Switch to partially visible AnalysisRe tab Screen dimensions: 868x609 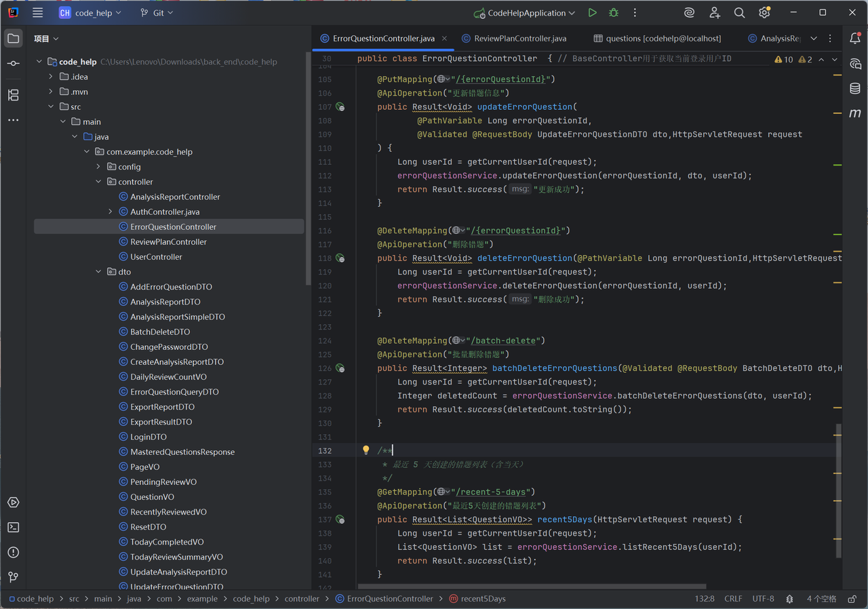(x=774, y=39)
